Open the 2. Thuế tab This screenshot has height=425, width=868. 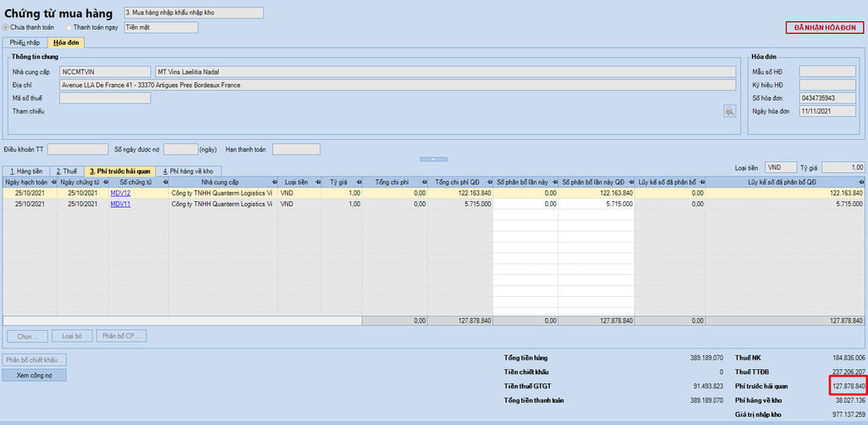click(67, 171)
